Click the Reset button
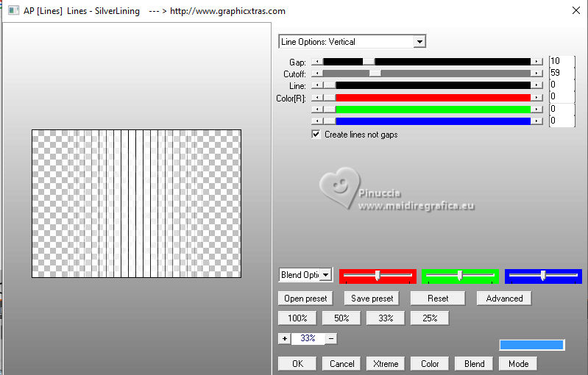 [x=438, y=299]
